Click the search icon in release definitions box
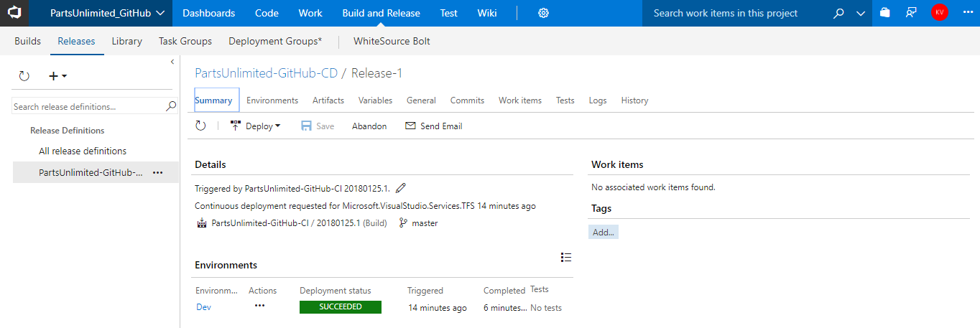The image size is (980, 328). (x=171, y=106)
